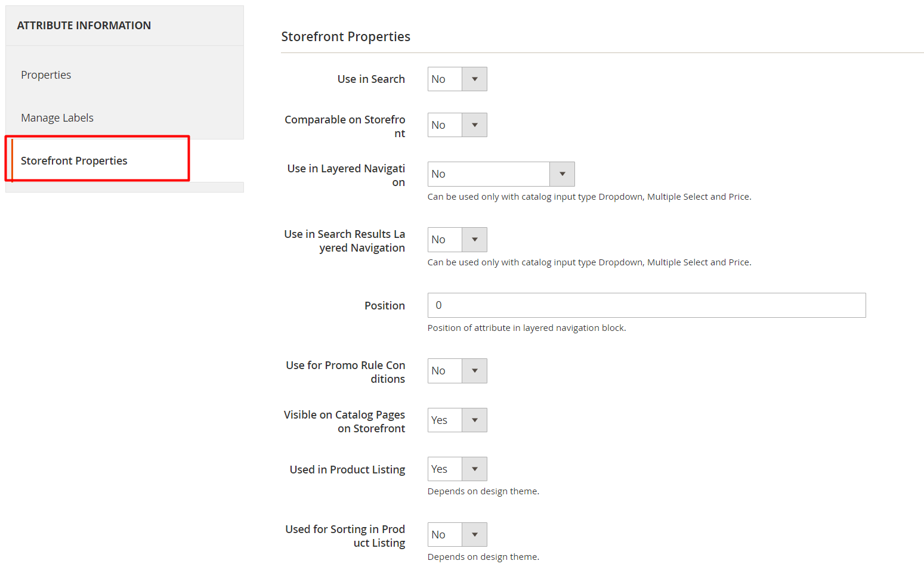Click the ATTRIBUTE INFORMATION panel header
Screen dimensions: 924x573
(84, 26)
